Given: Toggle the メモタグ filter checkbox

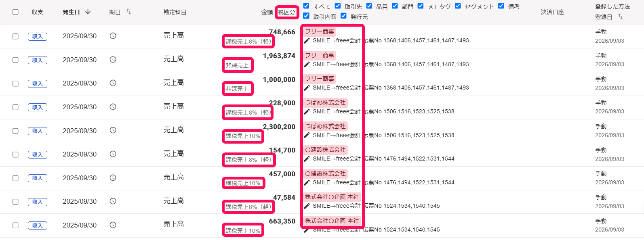Looking at the screenshot, I should click(x=421, y=6).
